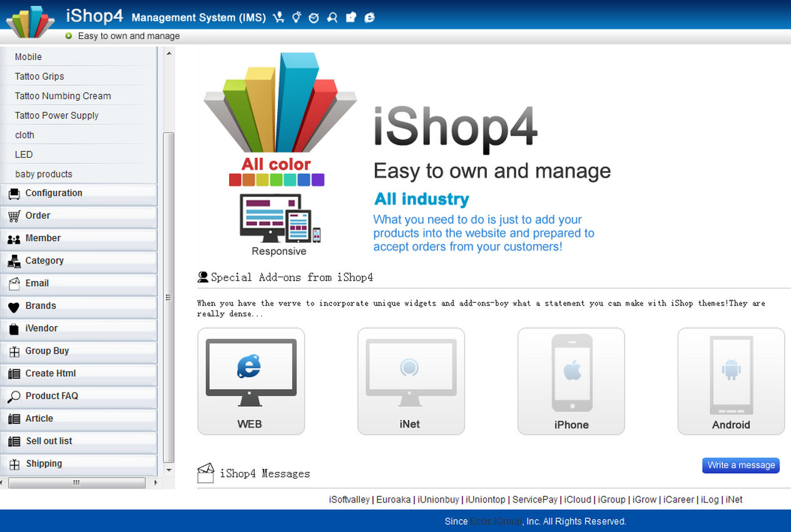Click the list icon beside Sell out list
The height and width of the screenshot is (532, 791).
pyautogui.click(x=14, y=442)
